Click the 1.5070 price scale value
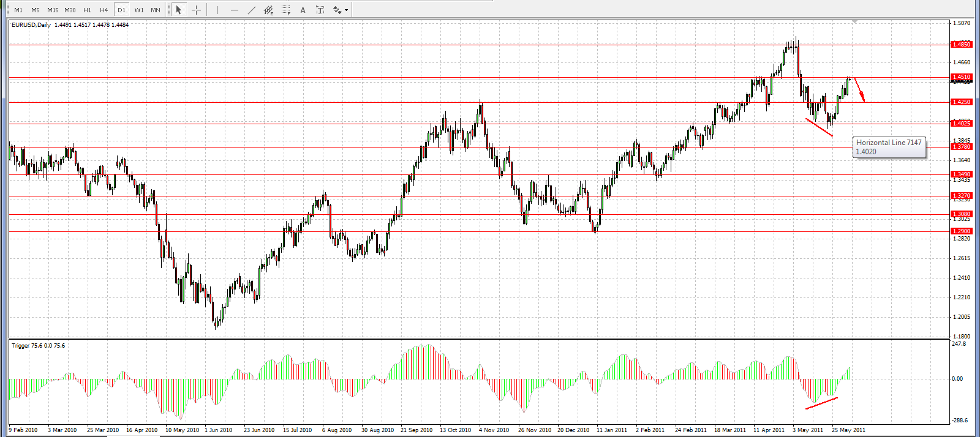 962,23
